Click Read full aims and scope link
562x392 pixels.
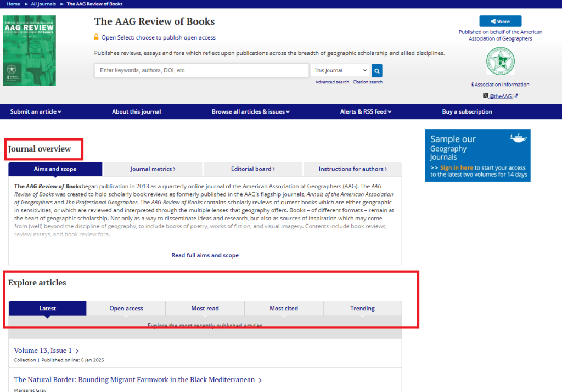205,255
